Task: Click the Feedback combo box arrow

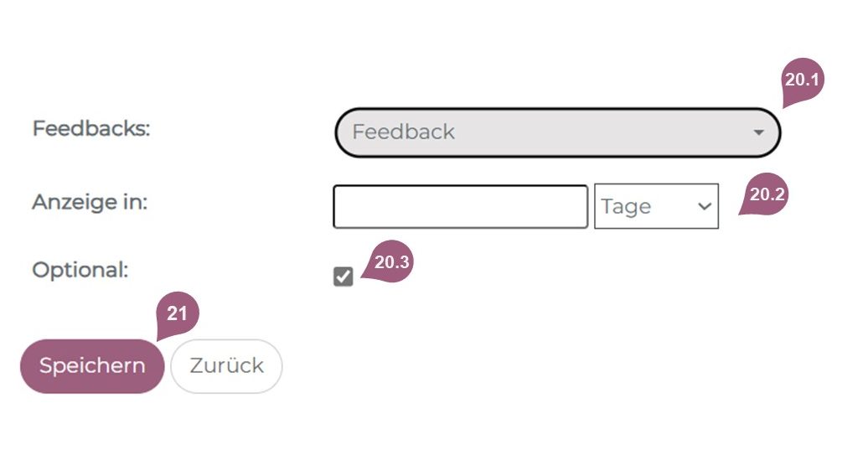Action: click(x=758, y=132)
